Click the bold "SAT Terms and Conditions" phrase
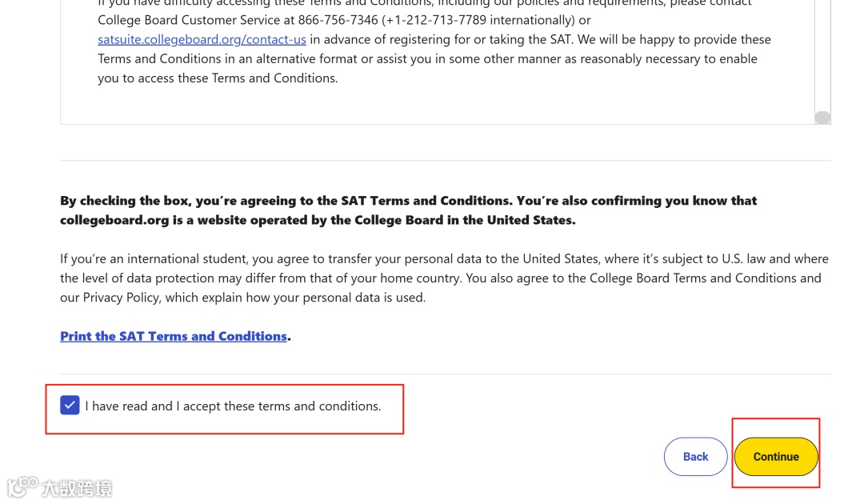The width and height of the screenshot is (864, 504). pyautogui.click(x=426, y=201)
